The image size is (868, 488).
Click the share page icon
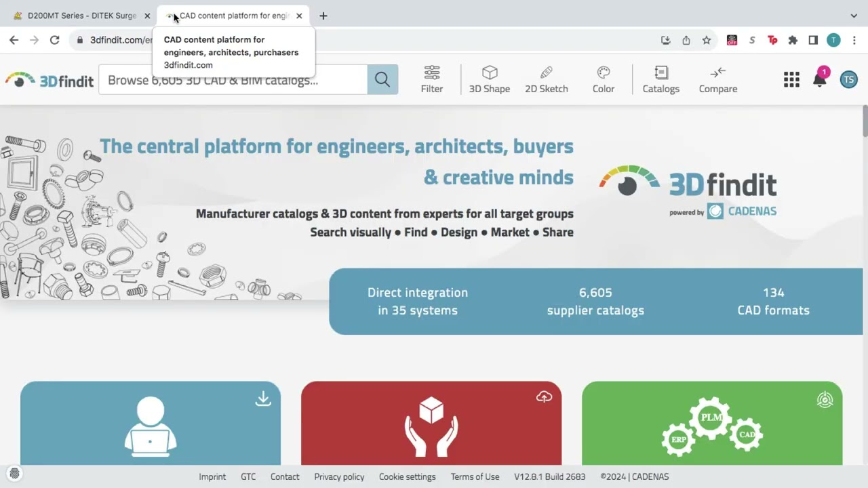tap(686, 40)
